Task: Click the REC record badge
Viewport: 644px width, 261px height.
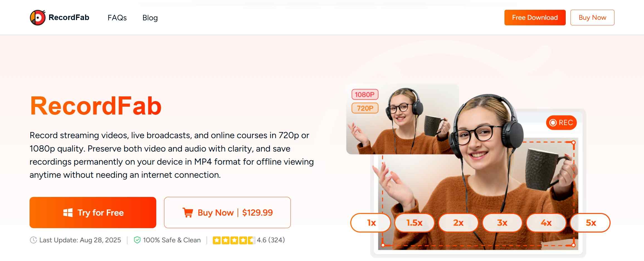Action: point(561,123)
